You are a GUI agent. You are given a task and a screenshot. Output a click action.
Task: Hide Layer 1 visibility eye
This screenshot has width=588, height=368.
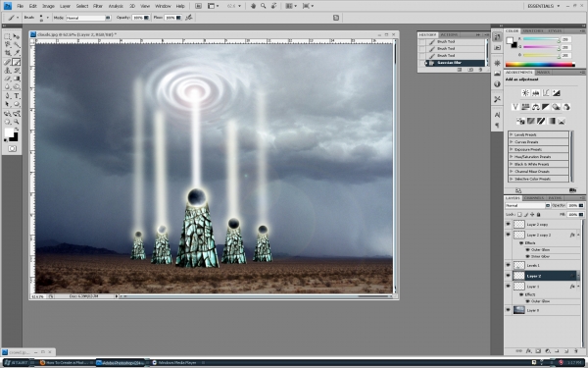508,287
